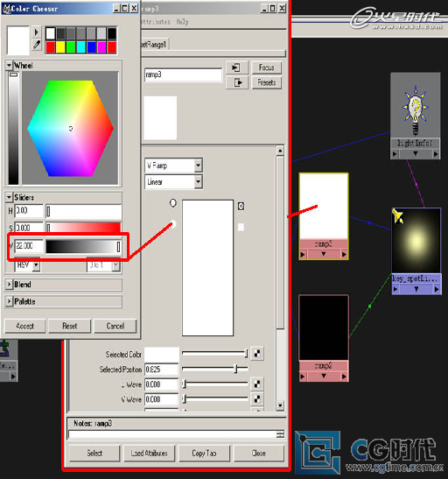This screenshot has width=448, height=479.
Task: Expand the Blend section
Action: pos(9,285)
